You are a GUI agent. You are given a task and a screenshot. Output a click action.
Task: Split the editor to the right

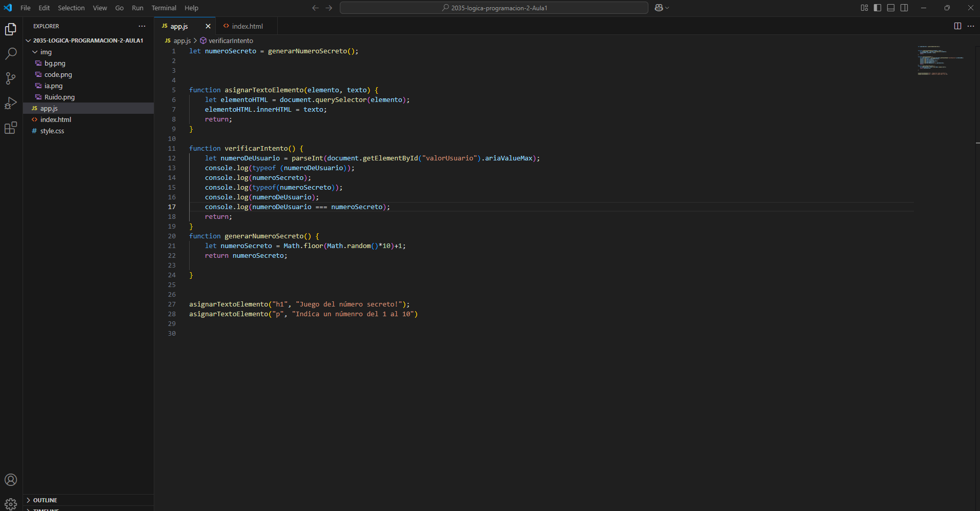[x=957, y=26]
